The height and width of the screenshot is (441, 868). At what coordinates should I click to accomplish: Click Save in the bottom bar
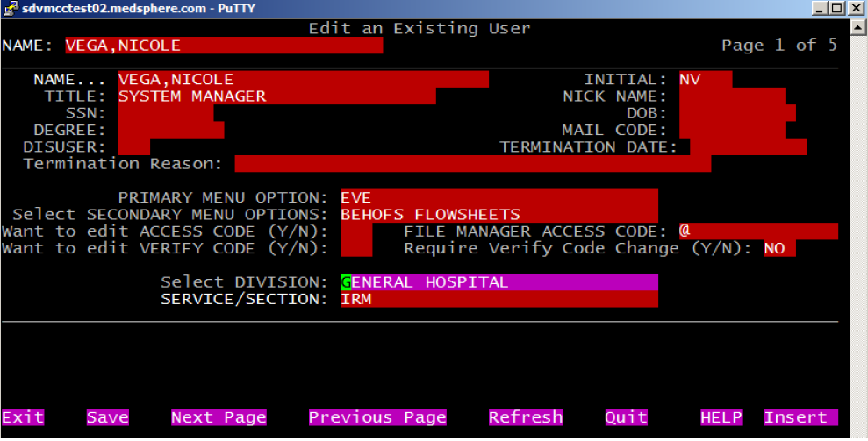pyautogui.click(x=107, y=417)
